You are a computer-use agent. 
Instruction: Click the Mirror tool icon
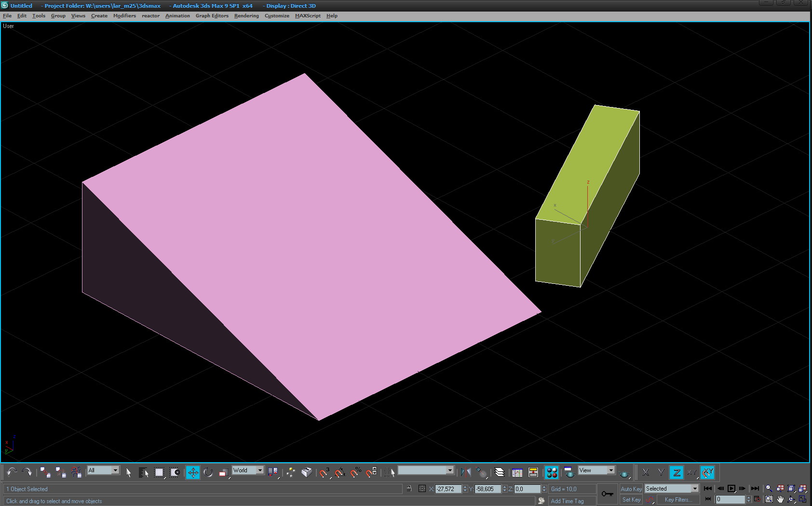pyautogui.click(x=466, y=472)
